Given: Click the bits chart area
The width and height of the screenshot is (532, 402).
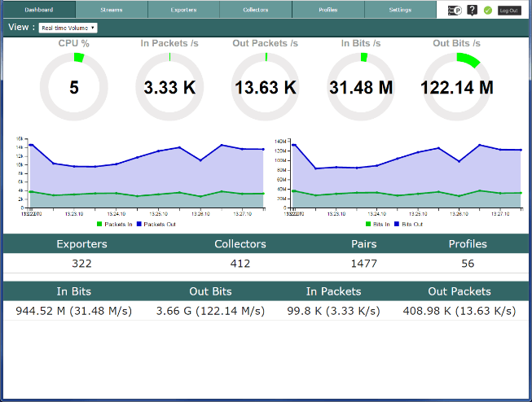Looking at the screenshot, I should click(406, 173).
